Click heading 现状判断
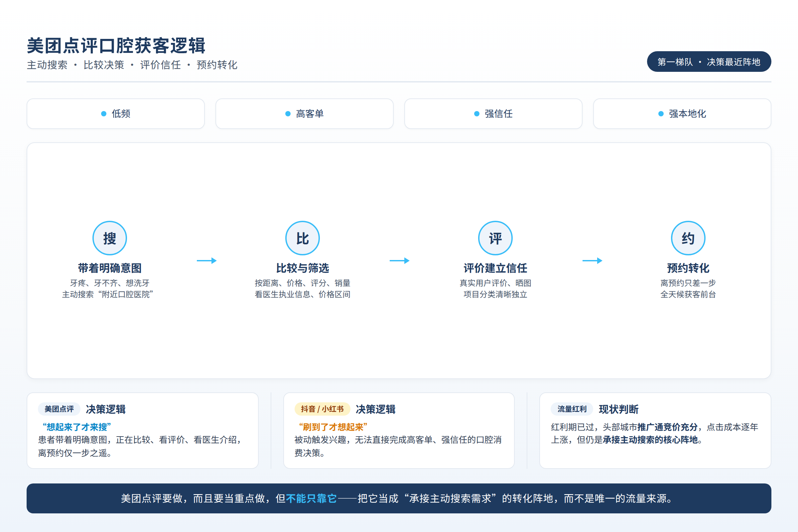Viewport: 798px width, 532px height. point(618,409)
